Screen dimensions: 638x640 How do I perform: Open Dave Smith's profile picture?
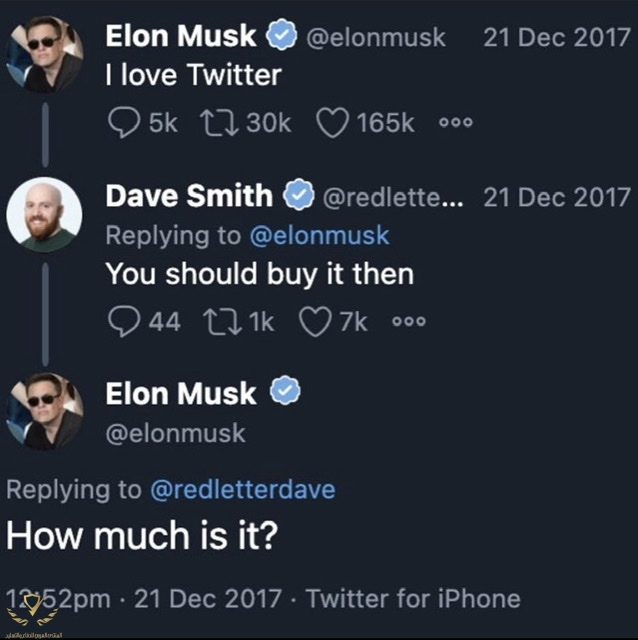click(43, 212)
